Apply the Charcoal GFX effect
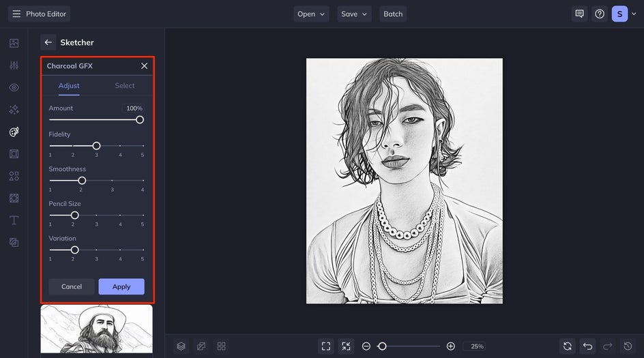644x358 pixels. 121,286
